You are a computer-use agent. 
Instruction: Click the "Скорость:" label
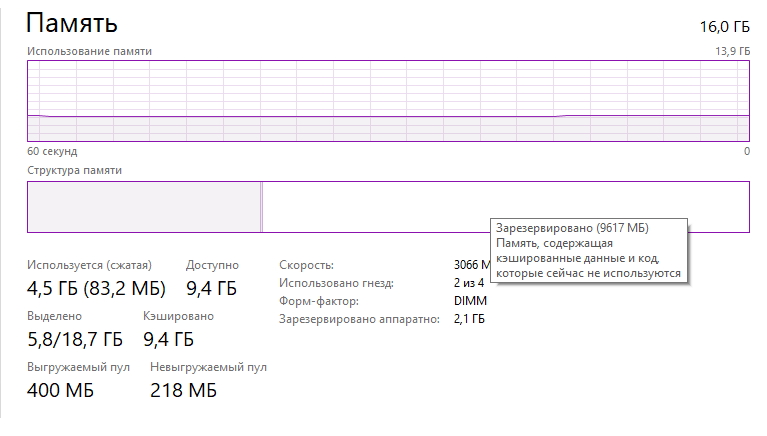click(306, 266)
